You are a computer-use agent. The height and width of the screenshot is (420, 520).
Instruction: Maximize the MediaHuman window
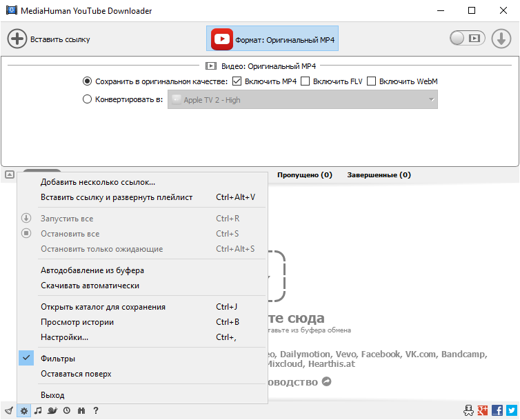(472, 10)
